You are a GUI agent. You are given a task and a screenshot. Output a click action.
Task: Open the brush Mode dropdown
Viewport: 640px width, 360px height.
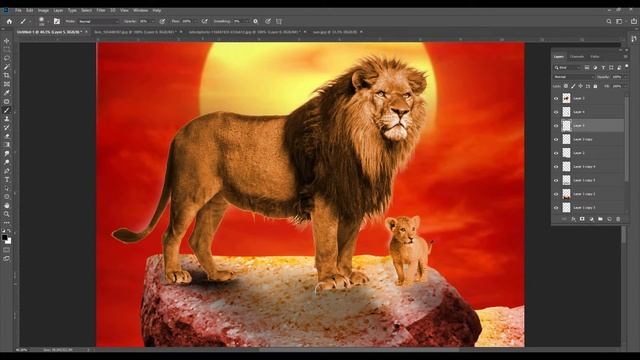click(x=98, y=21)
